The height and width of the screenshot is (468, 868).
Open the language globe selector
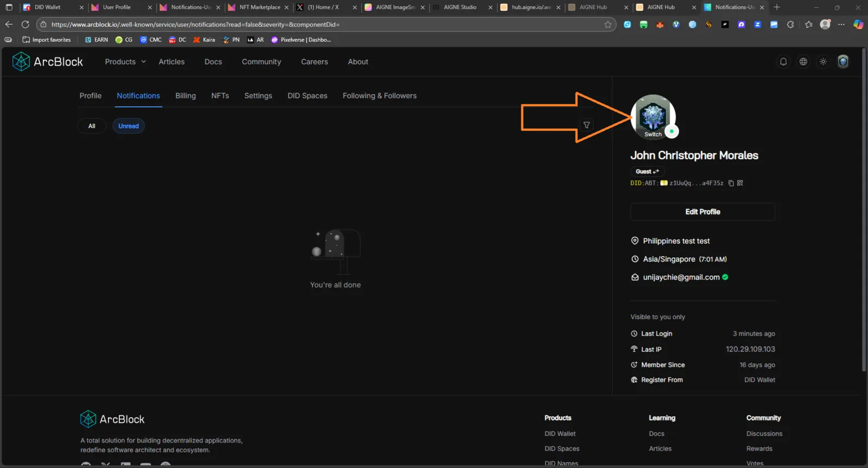coord(803,62)
